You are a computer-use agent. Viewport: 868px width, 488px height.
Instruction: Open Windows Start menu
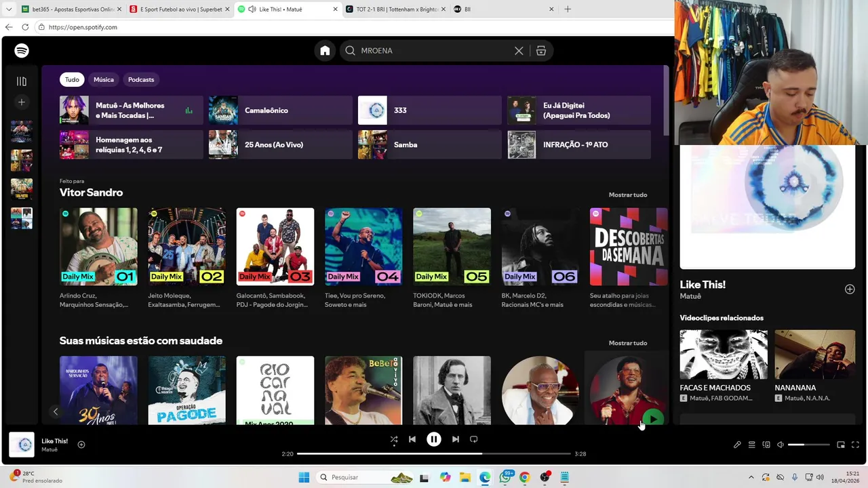pyautogui.click(x=303, y=477)
